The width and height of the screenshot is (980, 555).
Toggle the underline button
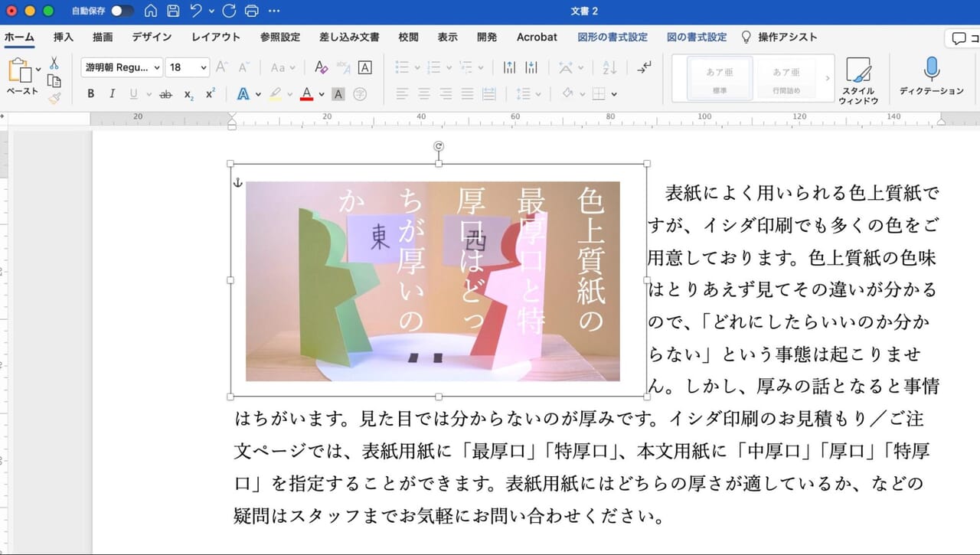pyautogui.click(x=132, y=93)
